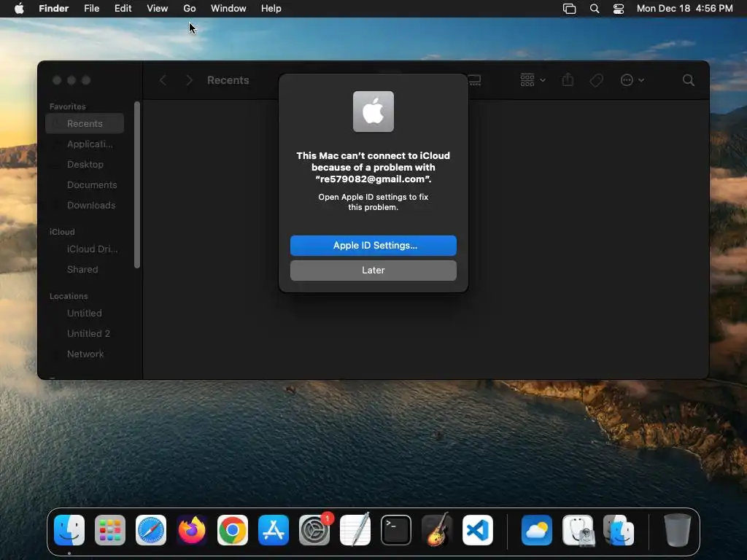This screenshot has width=747, height=560.
Task: Open Migration Assistant in the Dock
Action: pyautogui.click(x=619, y=530)
